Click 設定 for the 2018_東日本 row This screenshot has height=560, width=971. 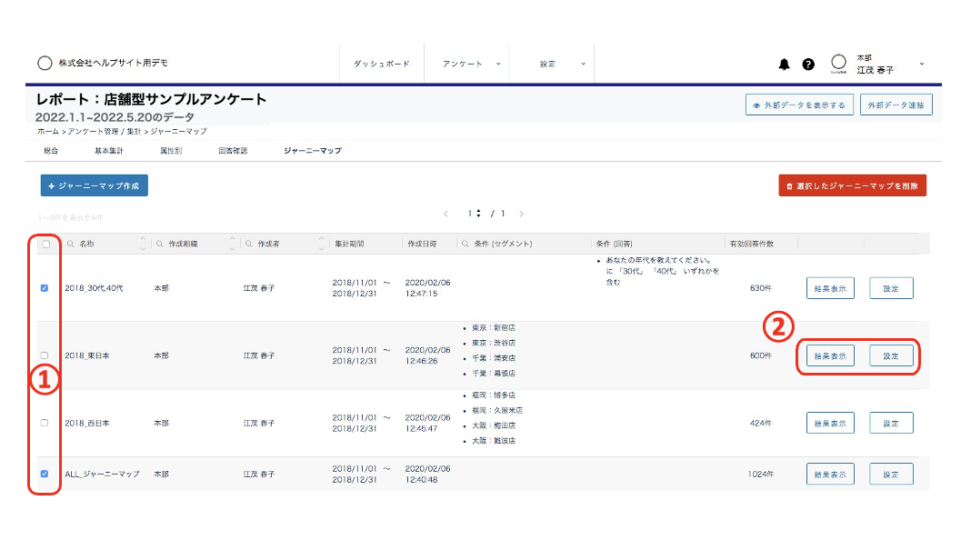891,355
